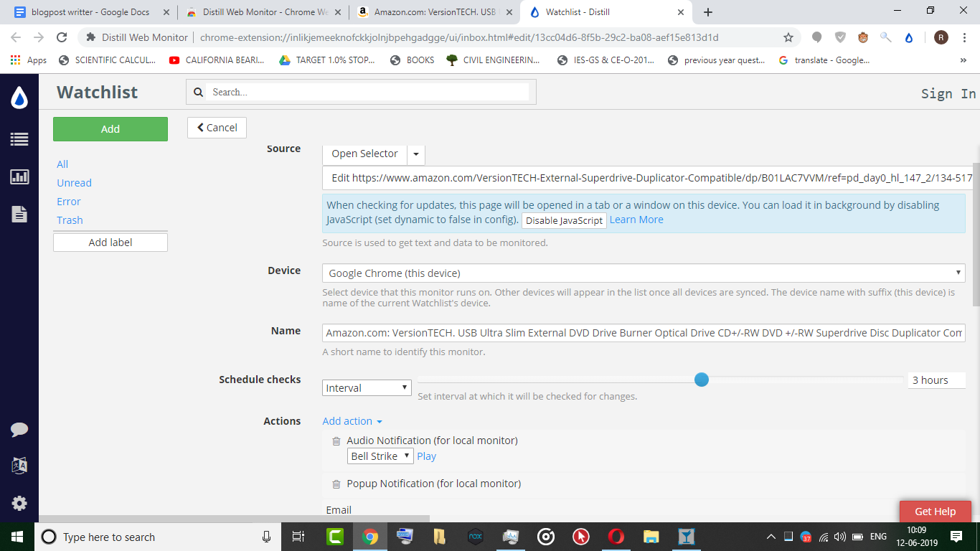This screenshot has width=980, height=551.
Task: Click the monkey face extension icon
Action: [863, 38]
